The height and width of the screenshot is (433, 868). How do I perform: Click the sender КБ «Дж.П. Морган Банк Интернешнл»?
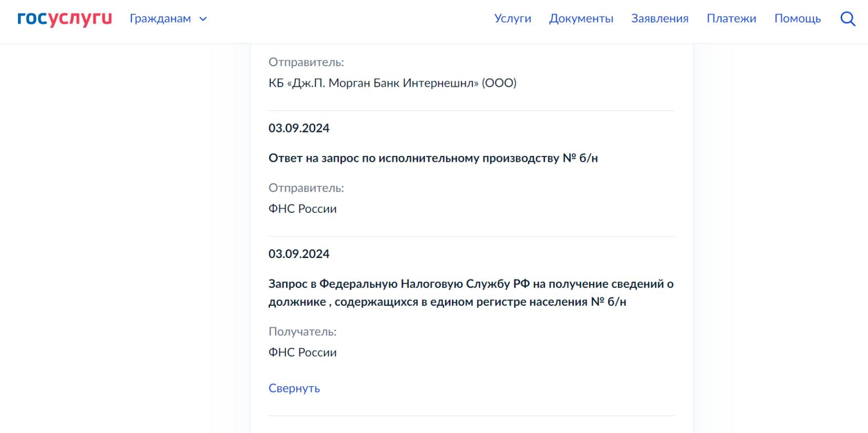click(x=392, y=83)
